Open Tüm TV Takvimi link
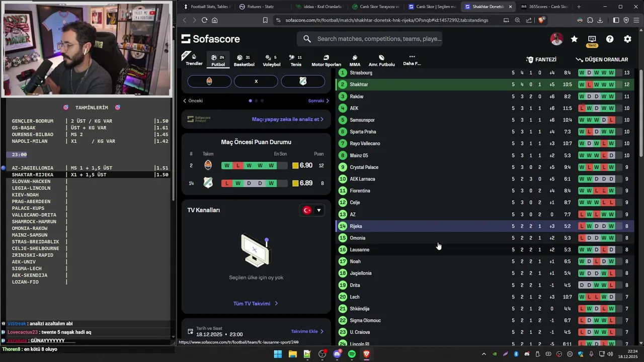This screenshot has height=362, width=644. point(256,304)
